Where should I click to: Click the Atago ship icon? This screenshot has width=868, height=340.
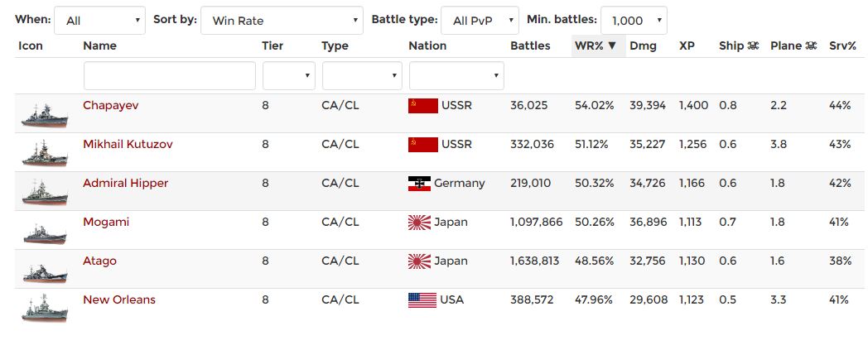(38, 271)
